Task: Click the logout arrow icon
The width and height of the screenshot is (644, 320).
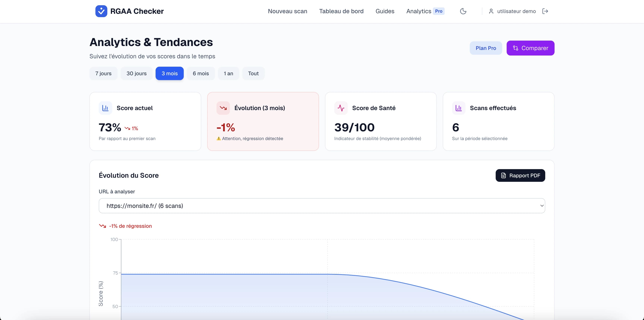Action: (545, 11)
